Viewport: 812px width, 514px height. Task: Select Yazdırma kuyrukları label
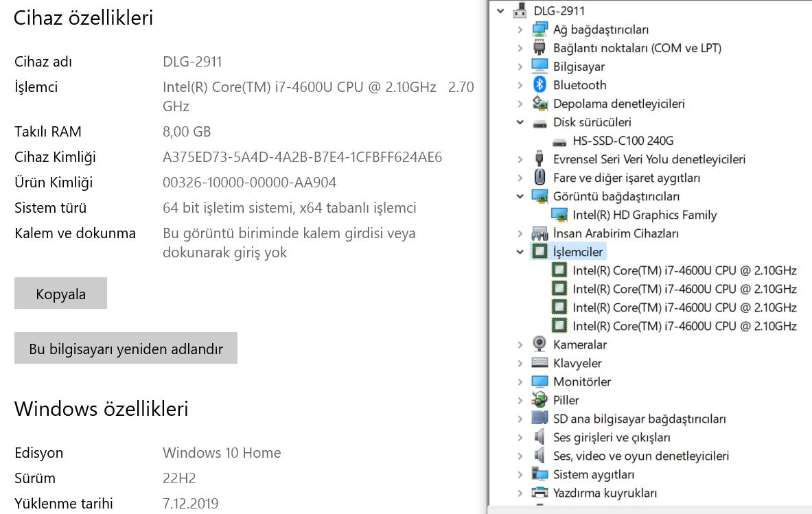pos(605,493)
